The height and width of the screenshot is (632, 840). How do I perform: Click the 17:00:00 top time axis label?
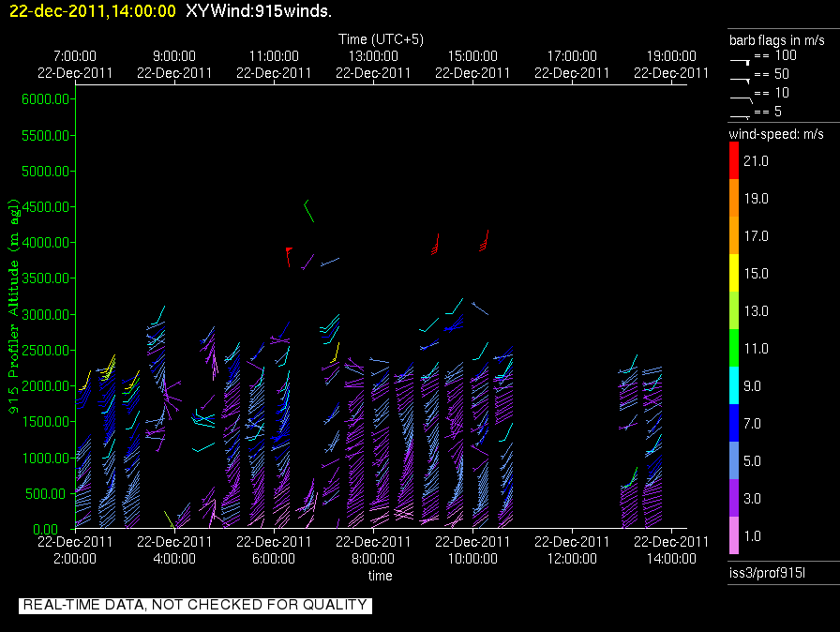tap(572, 56)
